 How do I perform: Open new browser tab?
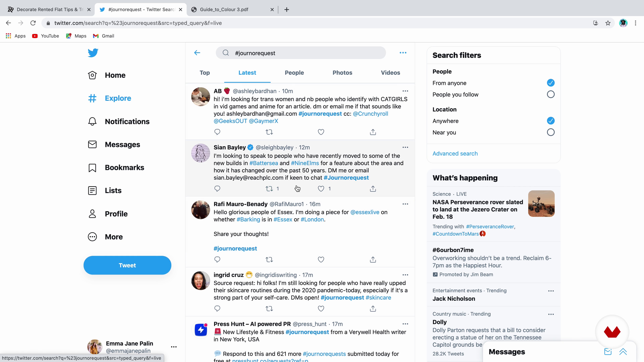(286, 10)
